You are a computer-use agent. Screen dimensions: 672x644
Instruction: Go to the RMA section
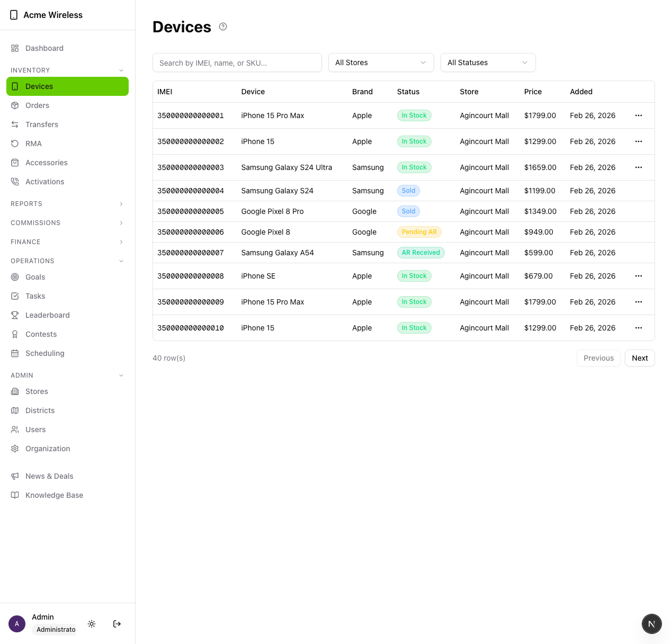[x=33, y=144]
